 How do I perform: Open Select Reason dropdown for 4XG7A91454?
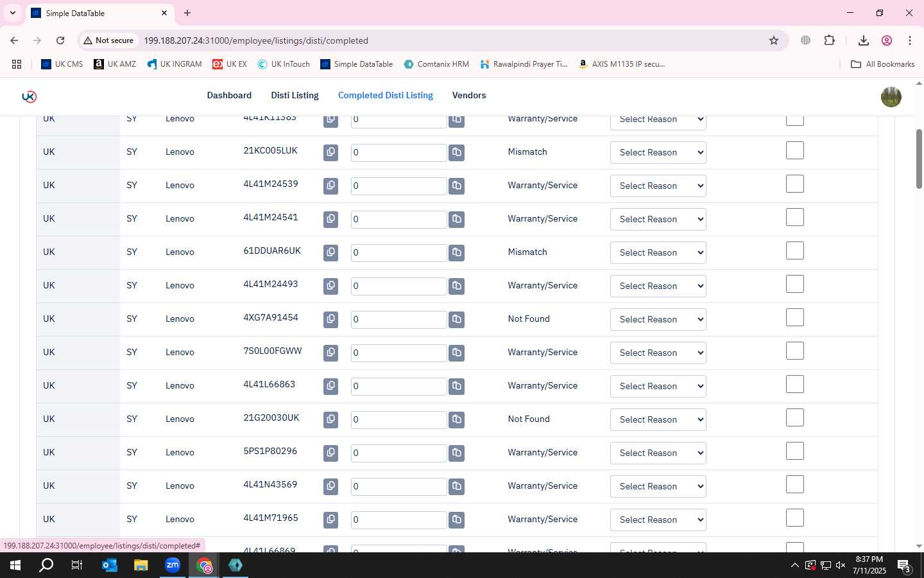coord(658,320)
